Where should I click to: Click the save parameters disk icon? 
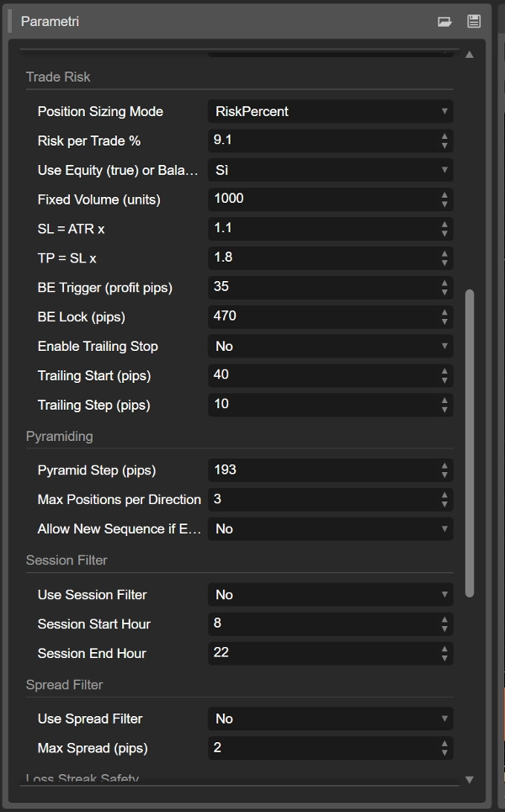[x=473, y=22]
